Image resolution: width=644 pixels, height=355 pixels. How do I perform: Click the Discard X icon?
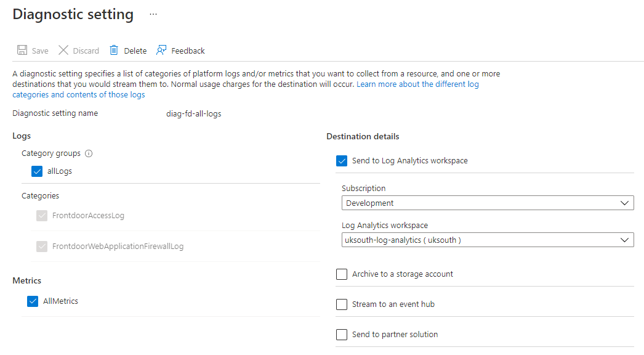coord(63,50)
